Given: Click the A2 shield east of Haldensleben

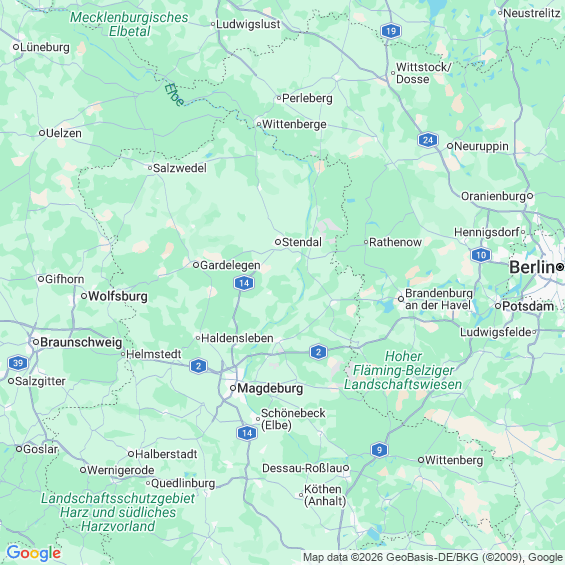Looking at the screenshot, I should coord(318,352).
